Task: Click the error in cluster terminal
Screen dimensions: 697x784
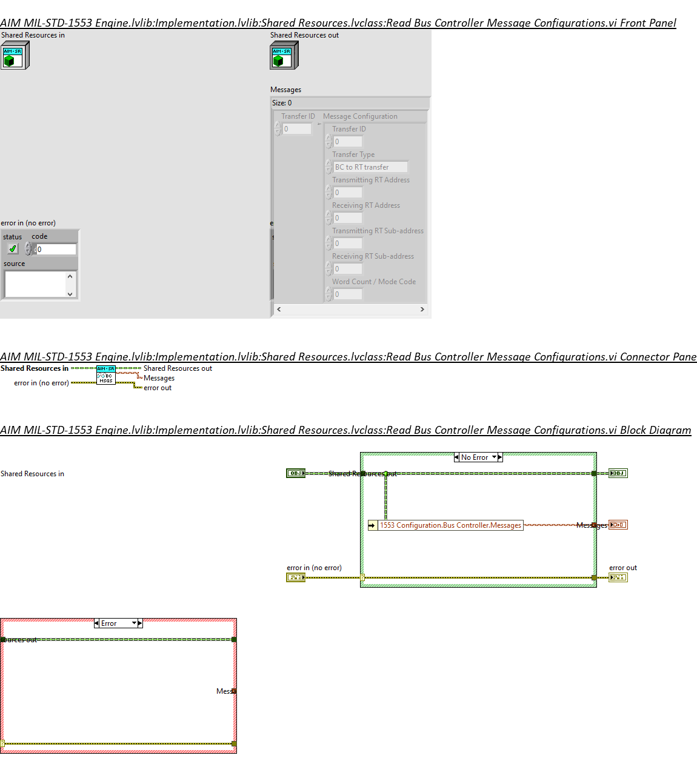Action: coord(296,577)
